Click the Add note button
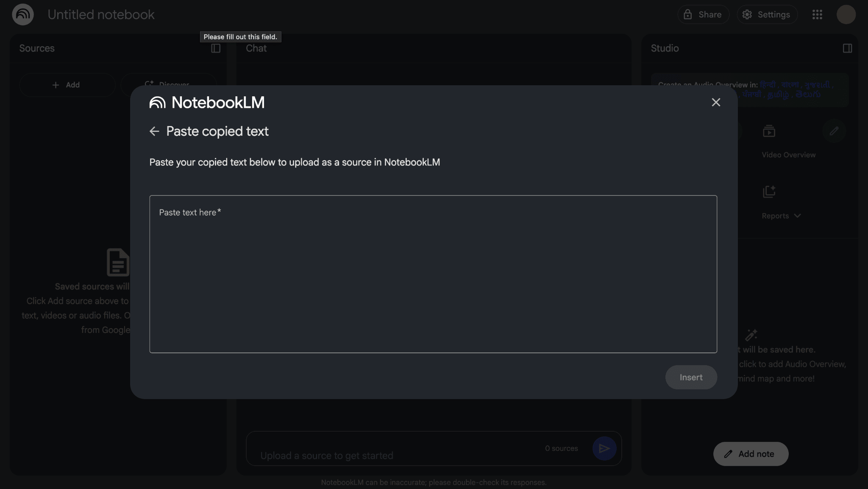868x489 pixels. 750,453
